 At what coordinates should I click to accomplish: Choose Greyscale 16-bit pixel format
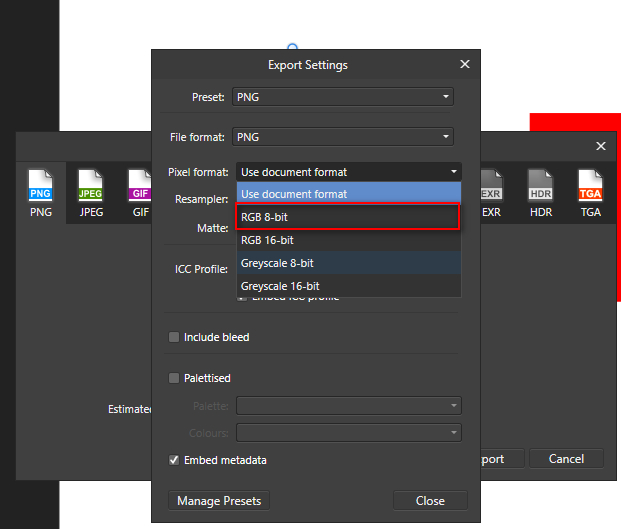pos(349,286)
